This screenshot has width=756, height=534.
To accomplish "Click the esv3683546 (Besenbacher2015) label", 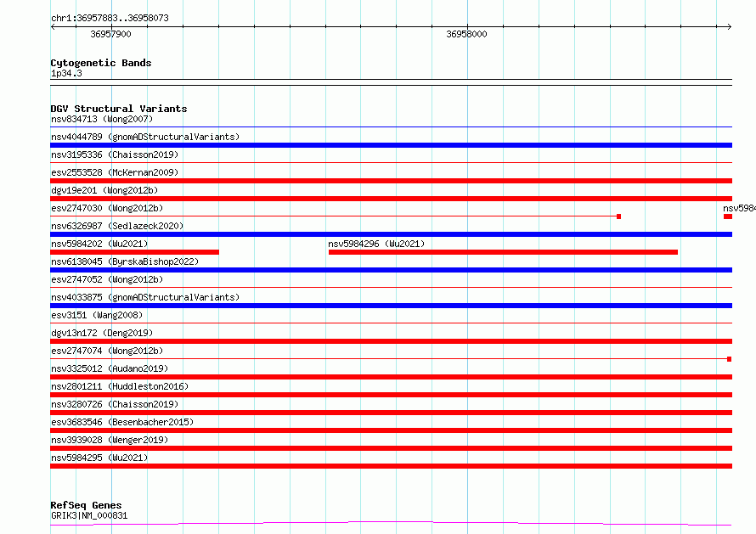I will 122,422.
